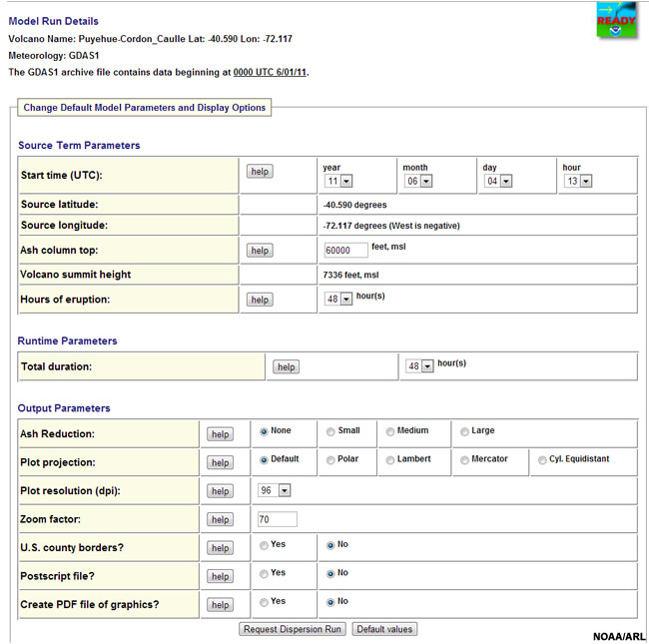Screen dimensions: 649x644
Task: Click the Meteorology: GDAS1 text
Action: pos(54,56)
